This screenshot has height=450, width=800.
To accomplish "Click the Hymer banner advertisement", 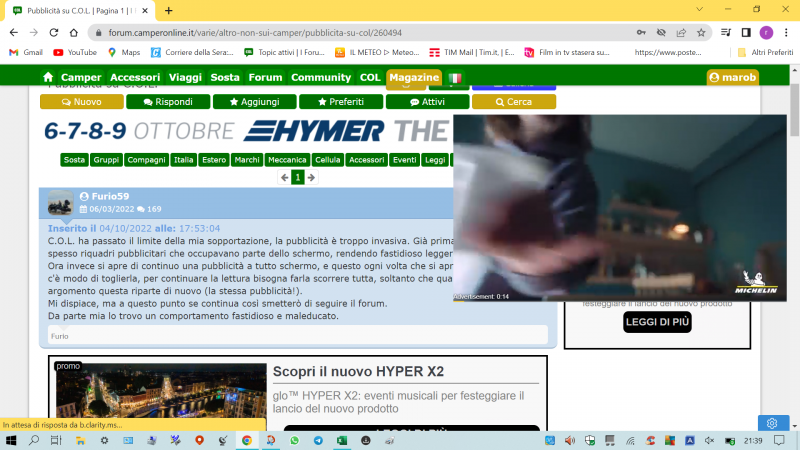I will pyautogui.click(x=248, y=131).
